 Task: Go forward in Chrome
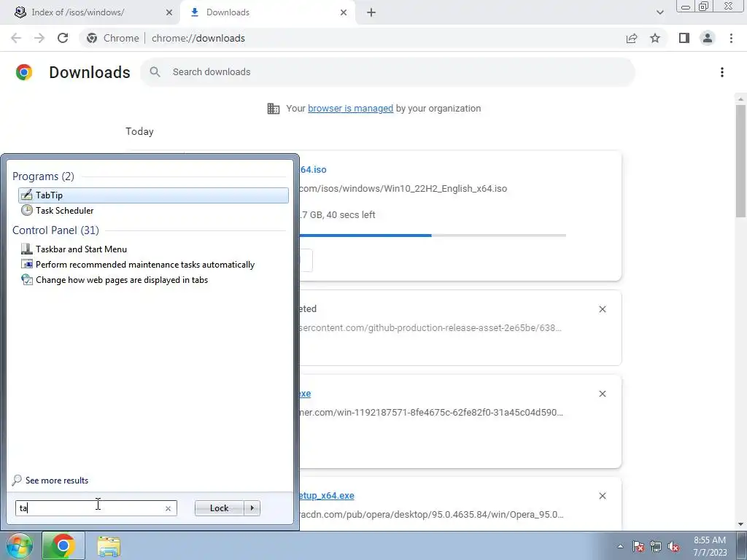39,38
